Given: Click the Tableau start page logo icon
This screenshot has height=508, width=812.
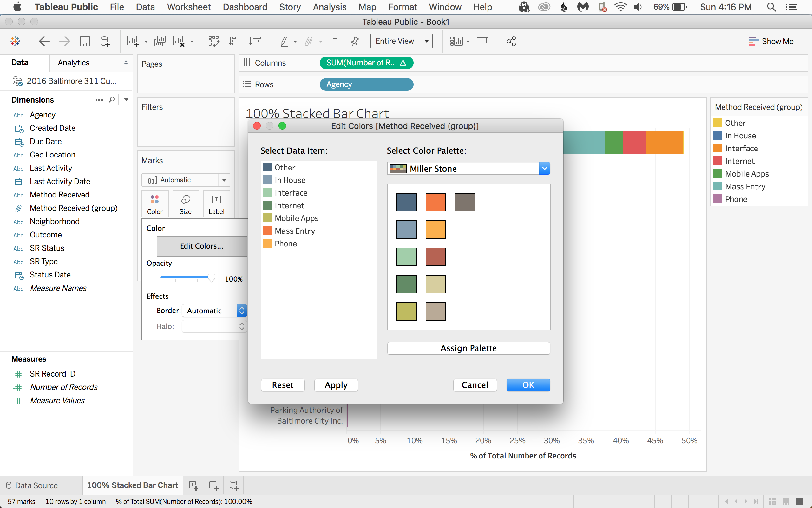Looking at the screenshot, I should click(x=15, y=41).
